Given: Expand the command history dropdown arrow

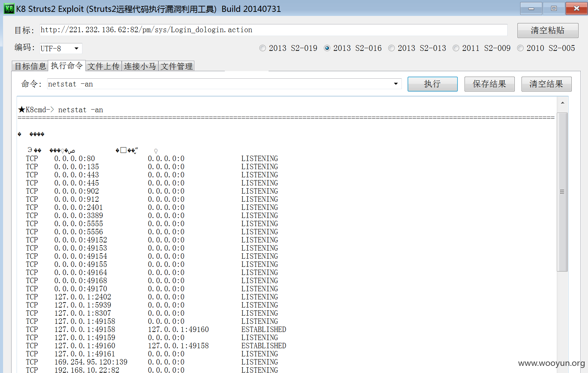Looking at the screenshot, I should [x=396, y=84].
